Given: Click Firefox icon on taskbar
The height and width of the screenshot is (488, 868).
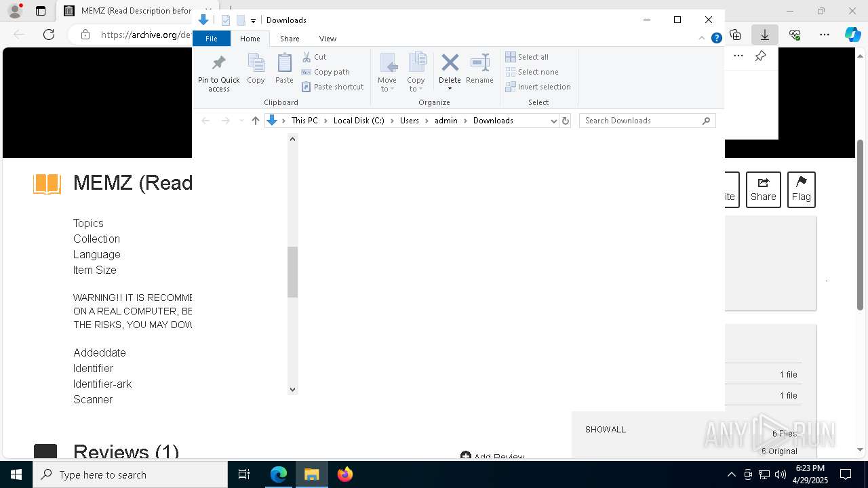Looking at the screenshot, I should click(x=344, y=474).
